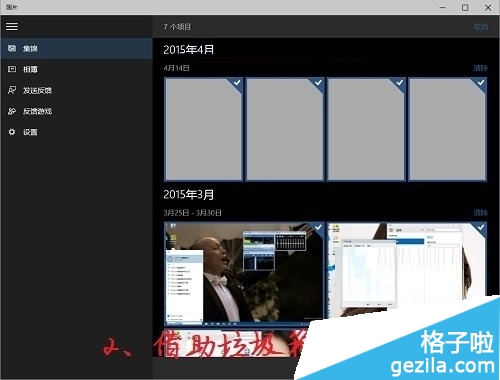The height and width of the screenshot is (380, 500).
Task: Click the 3月25日 - 3月30日 date range label
Action: point(193,213)
